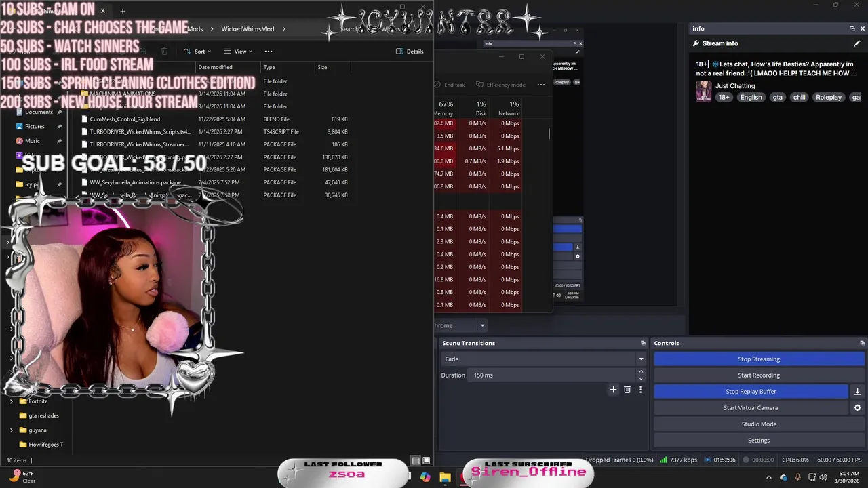Open Music in the navigation pane
This screenshot has height=488, width=868.
pos(32,140)
